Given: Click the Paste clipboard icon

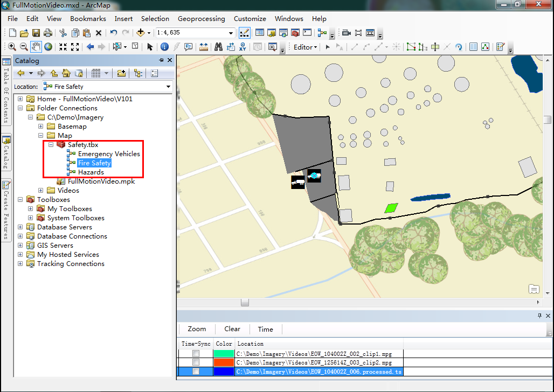Looking at the screenshot, I should pos(87,33).
